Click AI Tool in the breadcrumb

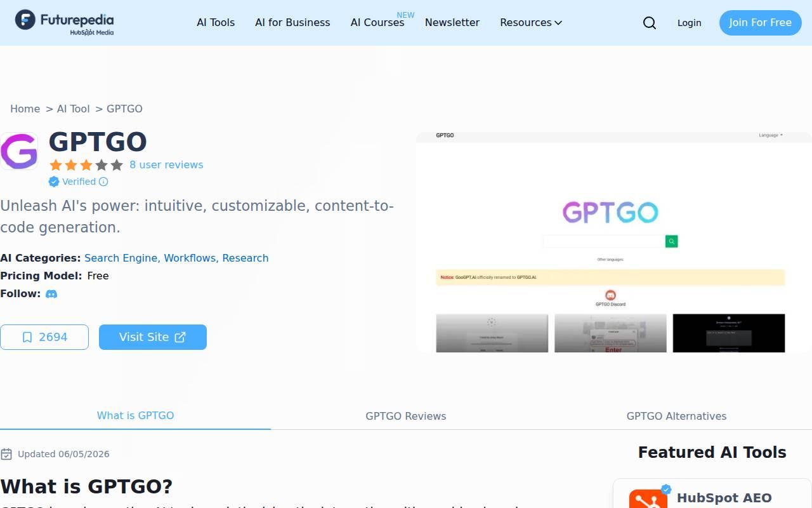click(74, 109)
